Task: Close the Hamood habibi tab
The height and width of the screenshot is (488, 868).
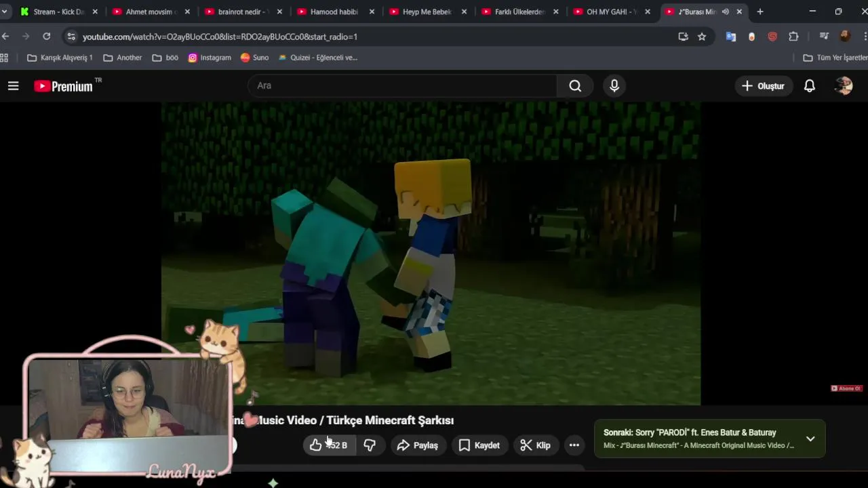Action: click(371, 12)
